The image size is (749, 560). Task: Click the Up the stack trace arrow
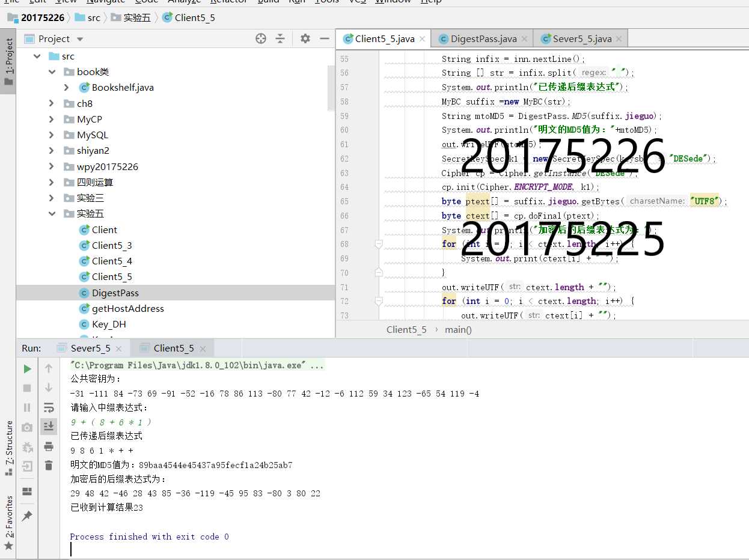[x=49, y=368]
